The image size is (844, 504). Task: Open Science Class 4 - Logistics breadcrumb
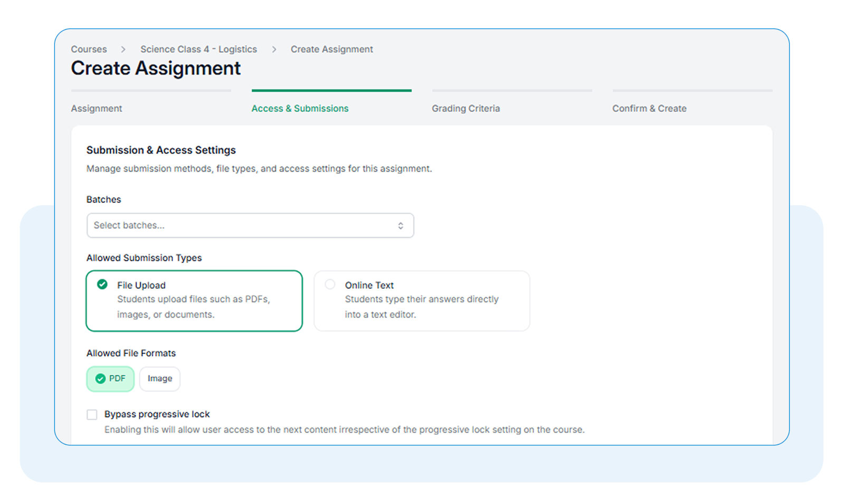[198, 49]
